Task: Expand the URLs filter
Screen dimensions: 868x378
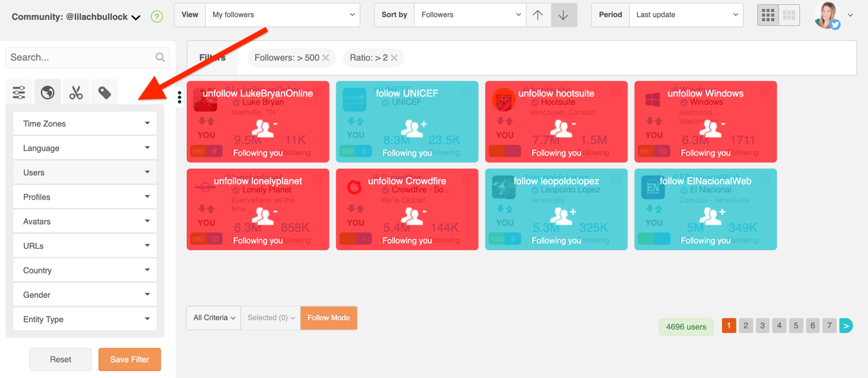Action: click(85, 246)
